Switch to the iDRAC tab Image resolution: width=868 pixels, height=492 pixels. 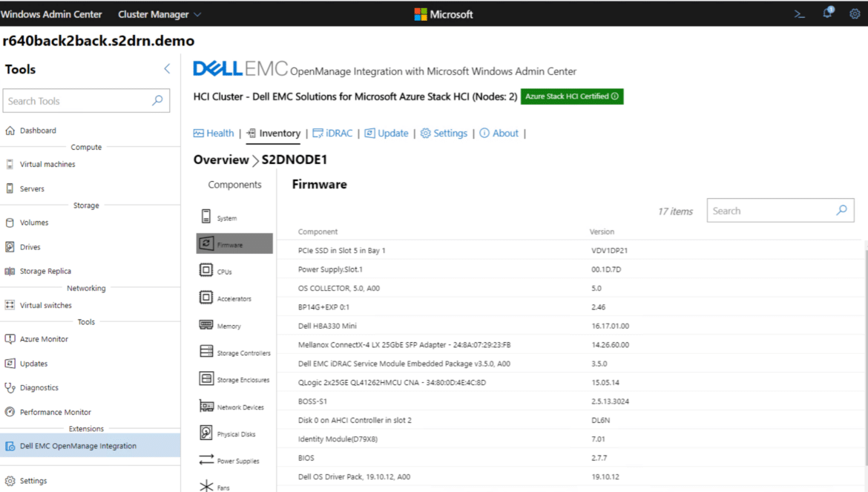click(332, 134)
